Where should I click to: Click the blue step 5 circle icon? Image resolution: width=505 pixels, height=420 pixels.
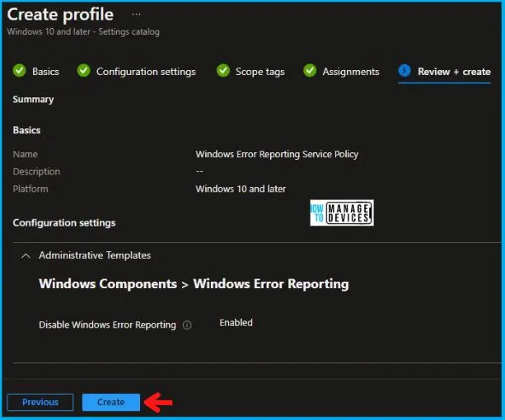[x=404, y=70]
